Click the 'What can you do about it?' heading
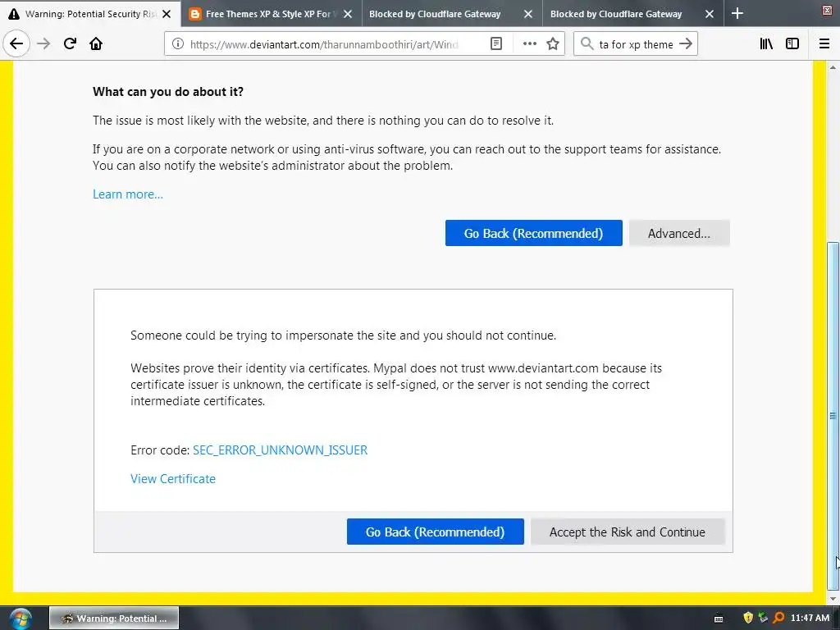This screenshot has height=630, width=840. (168, 92)
